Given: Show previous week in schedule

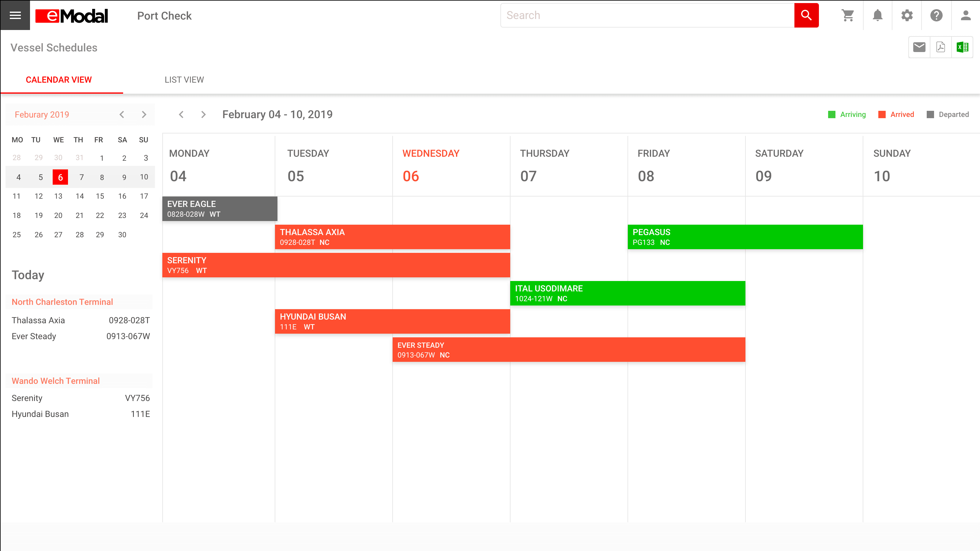Looking at the screenshot, I should [x=181, y=114].
